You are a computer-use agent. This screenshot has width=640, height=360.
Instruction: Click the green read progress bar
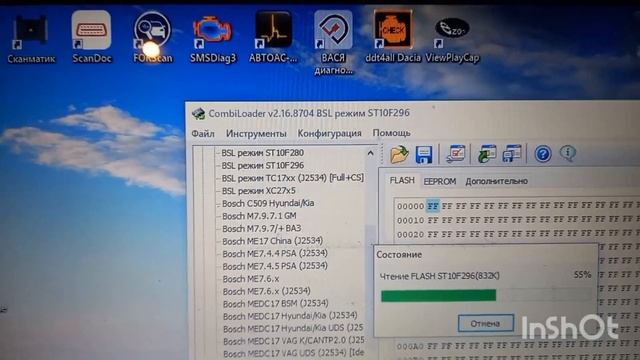click(x=438, y=296)
